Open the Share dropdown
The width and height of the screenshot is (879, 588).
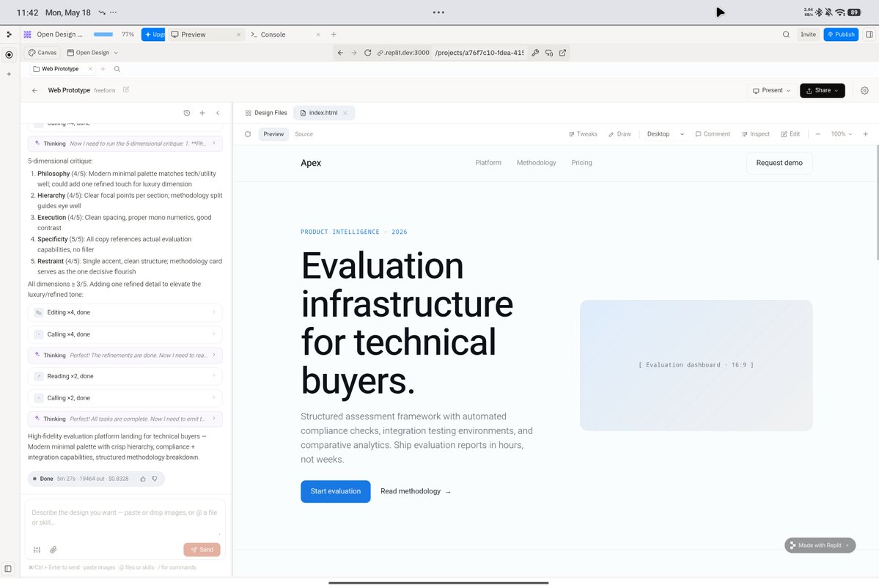click(x=823, y=90)
